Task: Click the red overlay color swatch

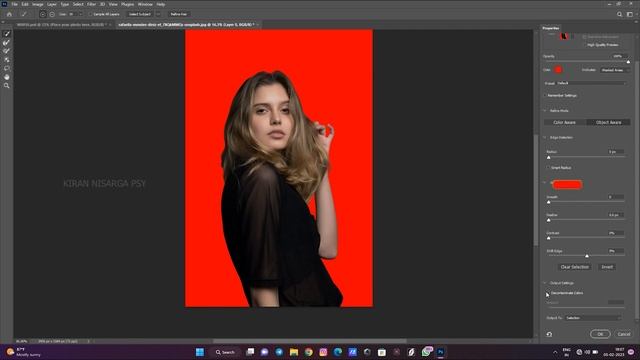Action: (x=558, y=70)
